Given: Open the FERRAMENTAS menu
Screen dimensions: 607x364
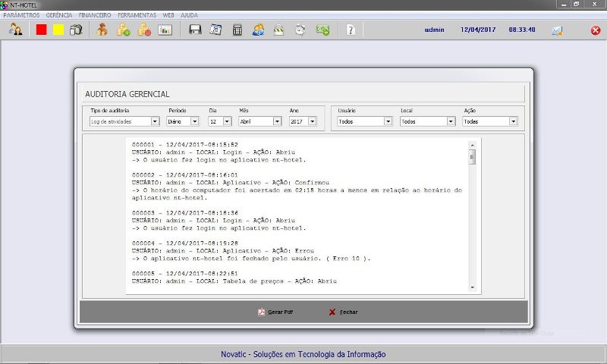Looking at the screenshot, I should click(x=137, y=14).
